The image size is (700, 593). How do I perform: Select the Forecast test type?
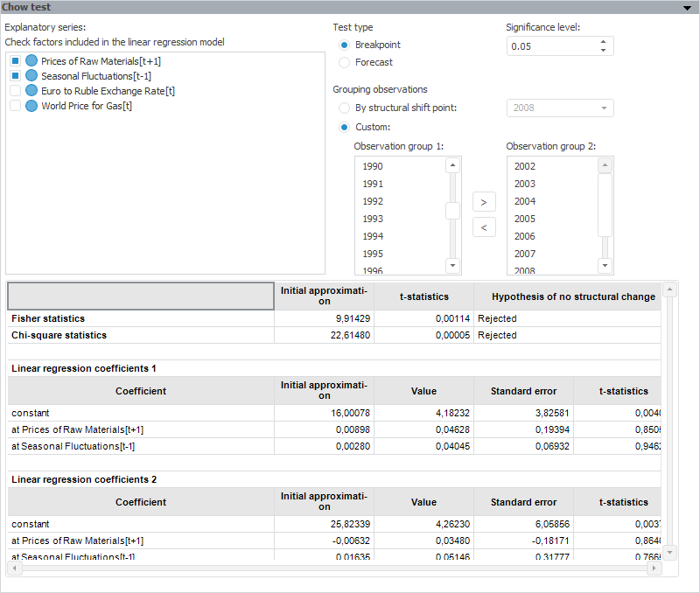(344, 62)
